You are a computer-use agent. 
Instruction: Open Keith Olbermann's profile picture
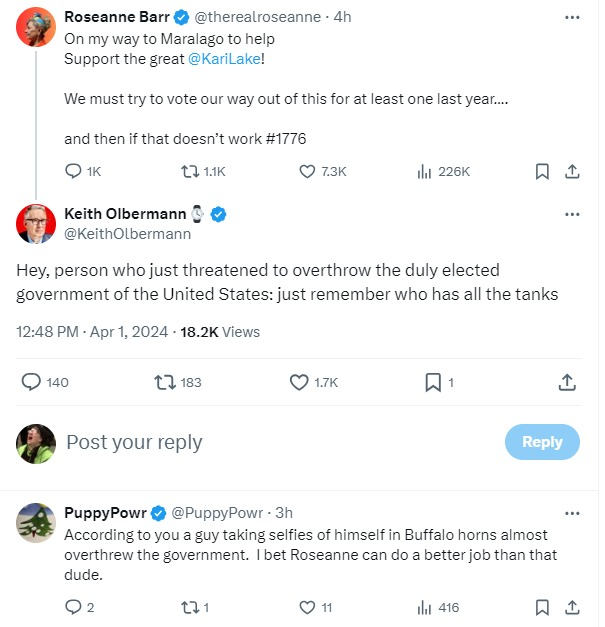point(36,224)
